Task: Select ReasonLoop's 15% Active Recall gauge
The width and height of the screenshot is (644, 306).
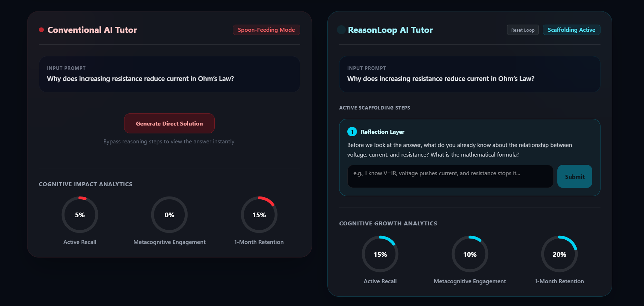Action: pos(380,254)
